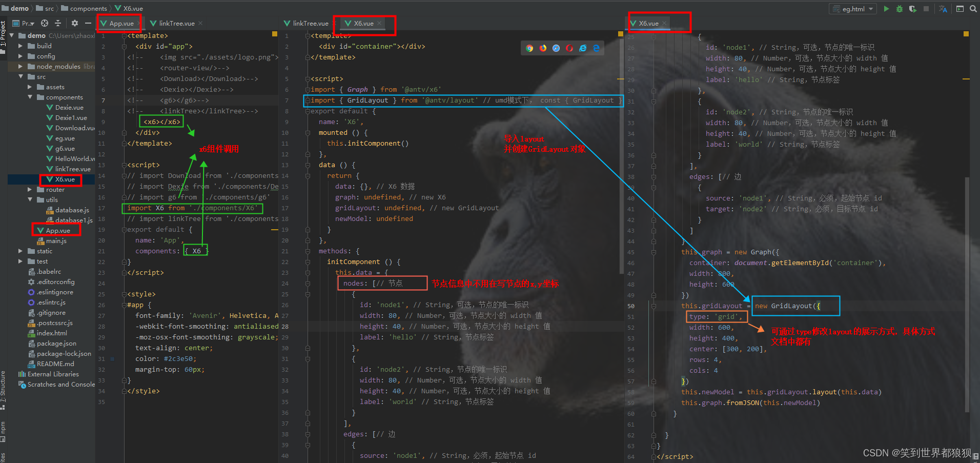Click the right editor vertical scrollbar
Viewport: 980px width, 463px height.
967,294
